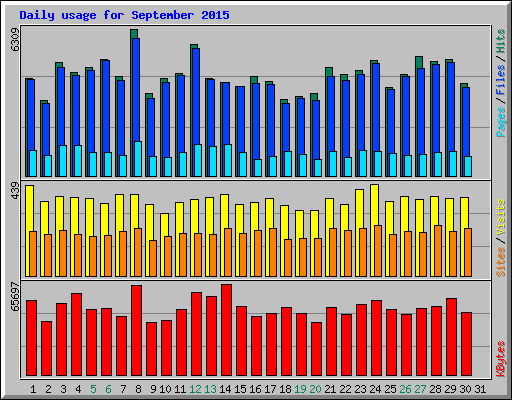Click green weekend day 12 label
Viewport: 512px width, 400px height.
[195, 389]
